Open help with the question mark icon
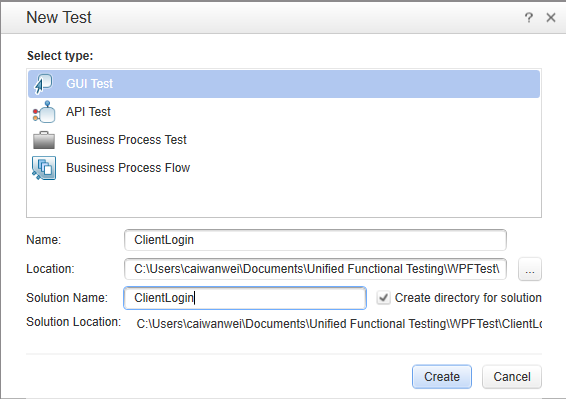This screenshot has width=566, height=399. 528,17
